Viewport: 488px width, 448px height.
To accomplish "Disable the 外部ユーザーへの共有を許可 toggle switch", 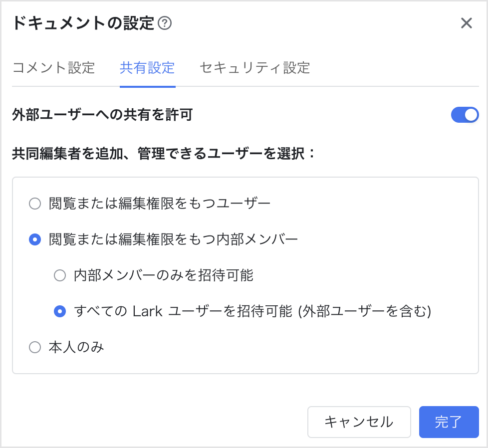I will 465,115.
